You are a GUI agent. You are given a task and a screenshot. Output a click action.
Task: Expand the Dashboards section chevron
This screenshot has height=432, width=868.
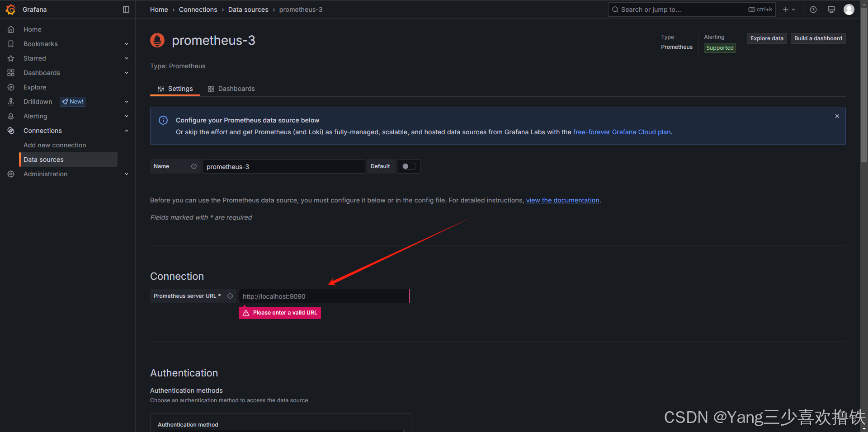[127, 73]
